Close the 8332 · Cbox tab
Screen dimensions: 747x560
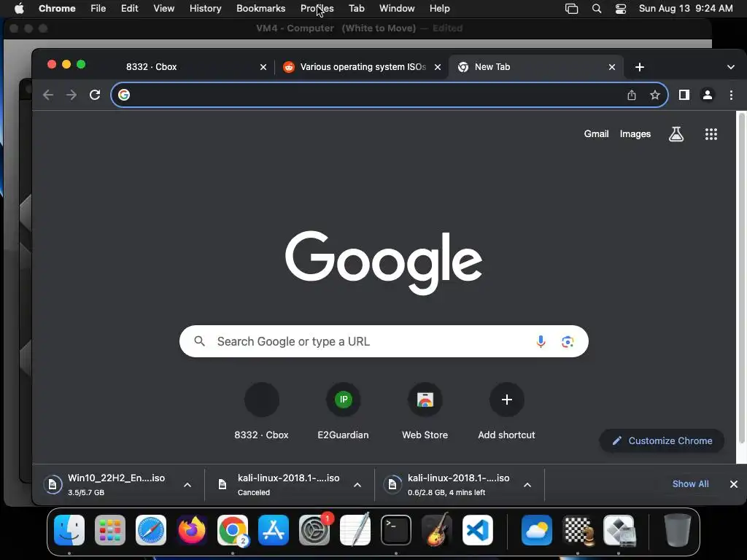(x=263, y=67)
